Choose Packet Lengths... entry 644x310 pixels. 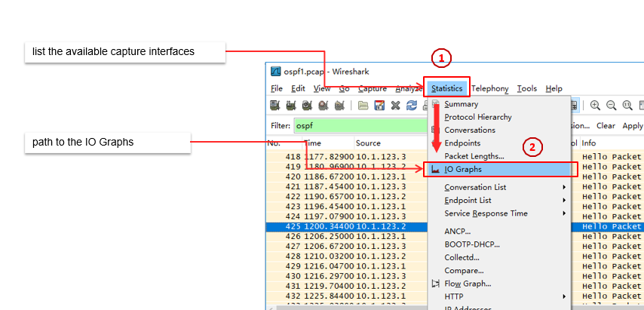tap(499, 156)
